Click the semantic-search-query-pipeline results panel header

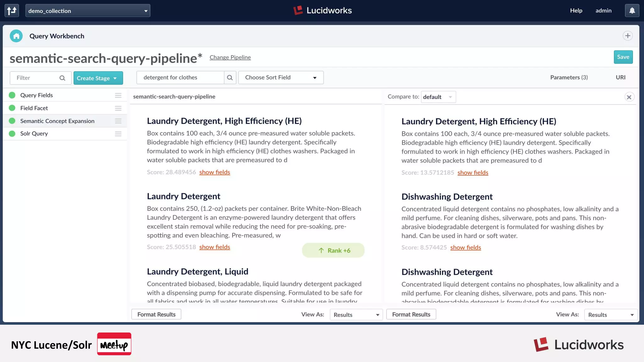coord(174,96)
